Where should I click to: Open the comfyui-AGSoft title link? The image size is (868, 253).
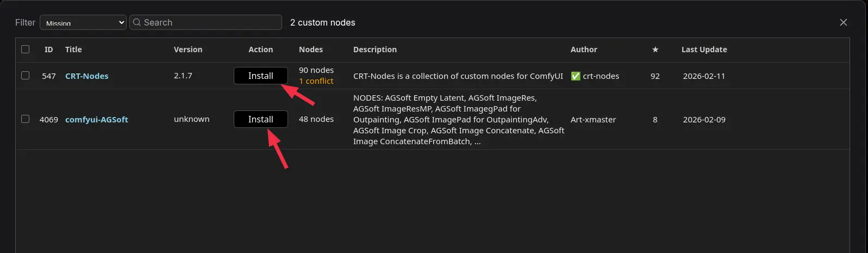pos(97,120)
